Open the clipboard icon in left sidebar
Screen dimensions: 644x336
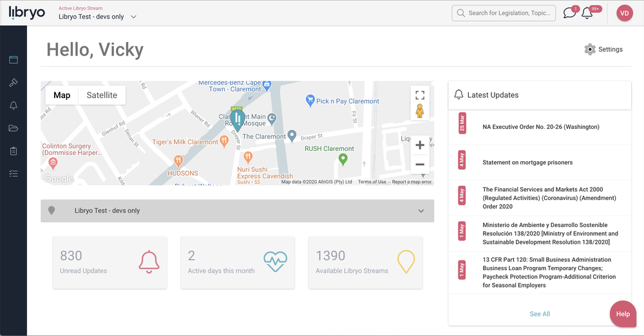[x=14, y=151]
